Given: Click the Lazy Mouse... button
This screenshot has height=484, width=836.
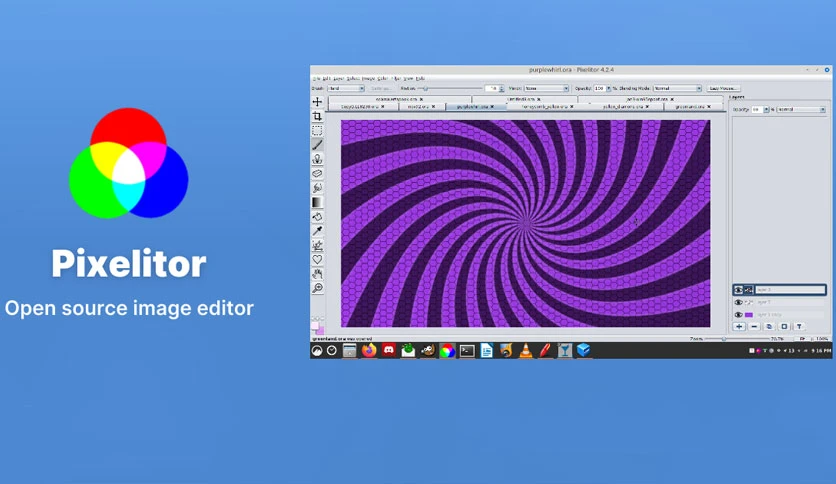Looking at the screenshot, I should point(724,88).
